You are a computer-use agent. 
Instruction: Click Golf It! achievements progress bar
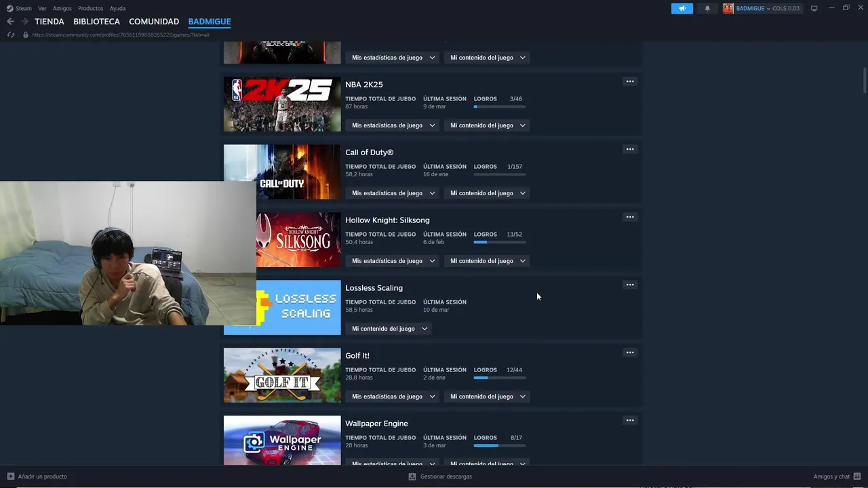point(500,378)
